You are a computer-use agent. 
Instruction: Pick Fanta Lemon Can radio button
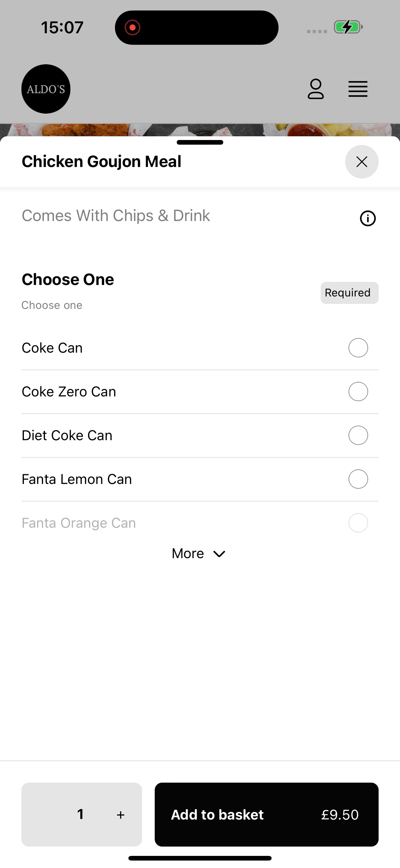click(358, 479)
